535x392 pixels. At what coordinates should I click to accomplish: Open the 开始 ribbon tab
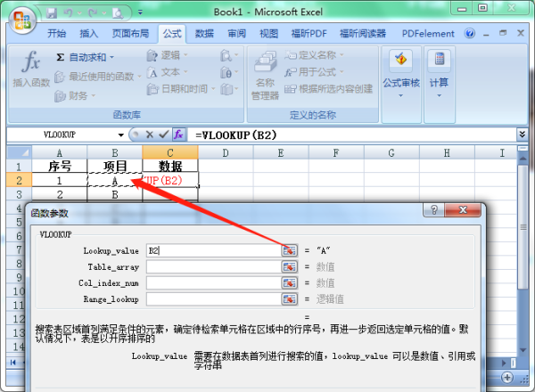coord(57,33)
